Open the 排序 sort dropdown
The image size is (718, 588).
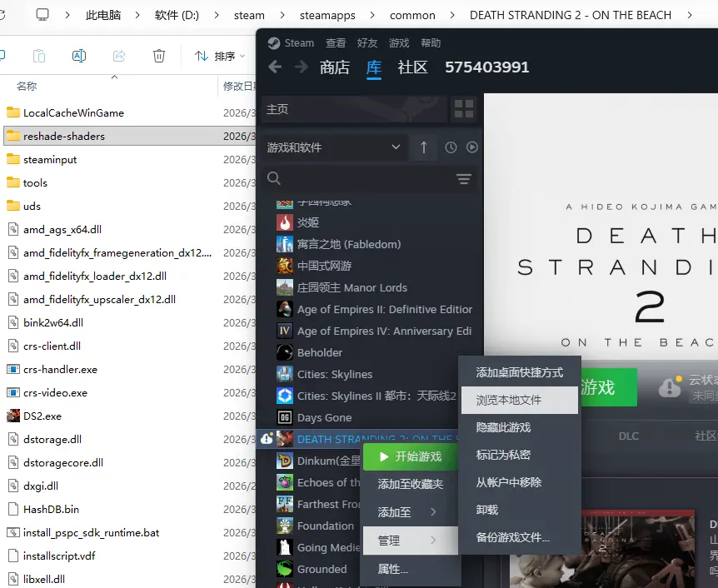point(221,56)
